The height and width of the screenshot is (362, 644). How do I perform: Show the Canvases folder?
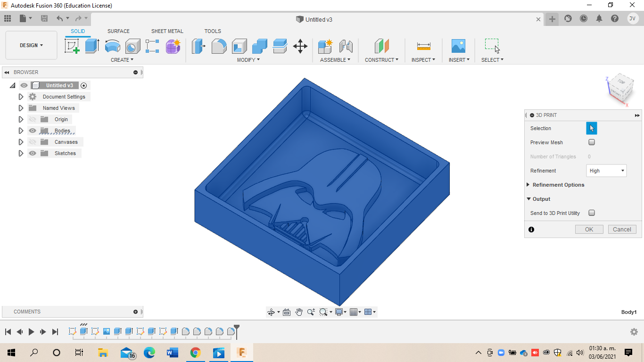(33, 142)
